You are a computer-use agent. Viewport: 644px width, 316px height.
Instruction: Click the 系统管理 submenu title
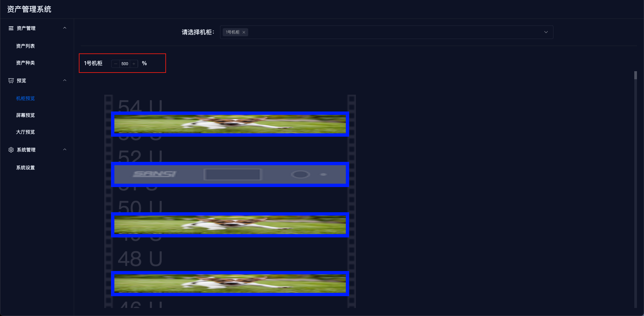click(26, 150)
